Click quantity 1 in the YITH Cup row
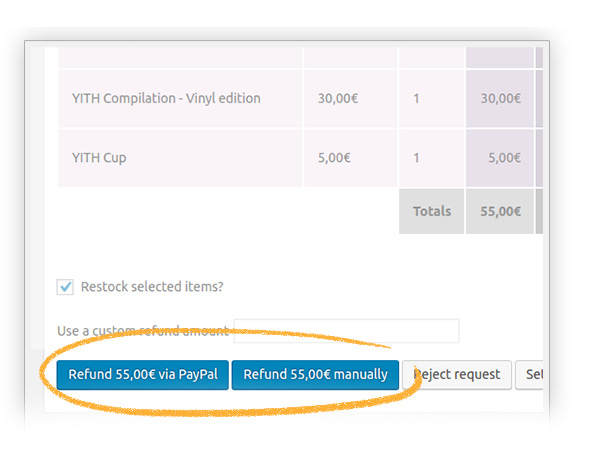600x465 pixels. 416,157
